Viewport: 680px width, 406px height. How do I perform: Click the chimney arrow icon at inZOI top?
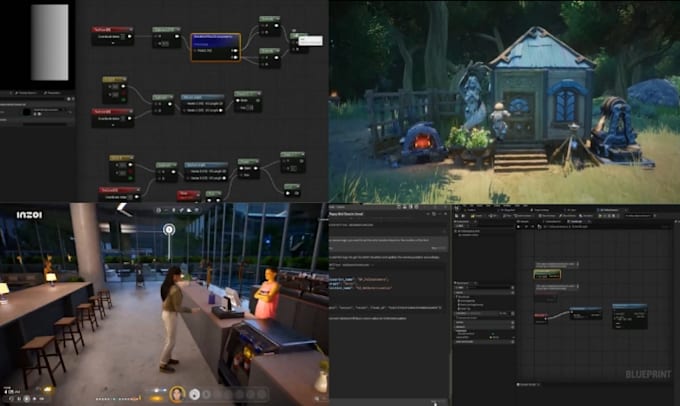(x=124, y=210)
